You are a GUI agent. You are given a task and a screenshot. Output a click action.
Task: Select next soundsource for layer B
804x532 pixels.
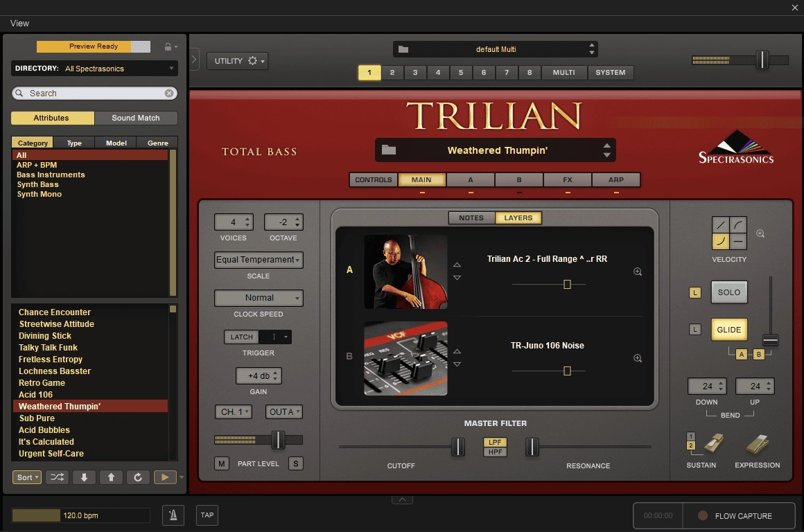[x=457, y=364]
